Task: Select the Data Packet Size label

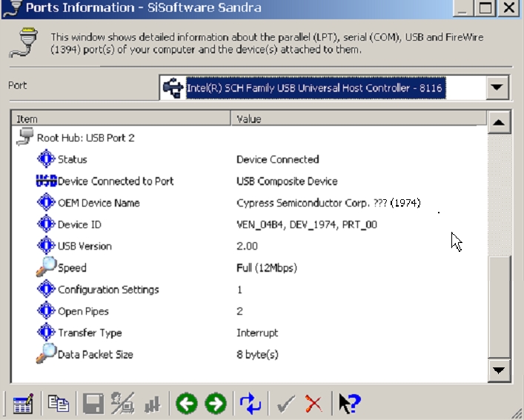Action: click(96, 355)
